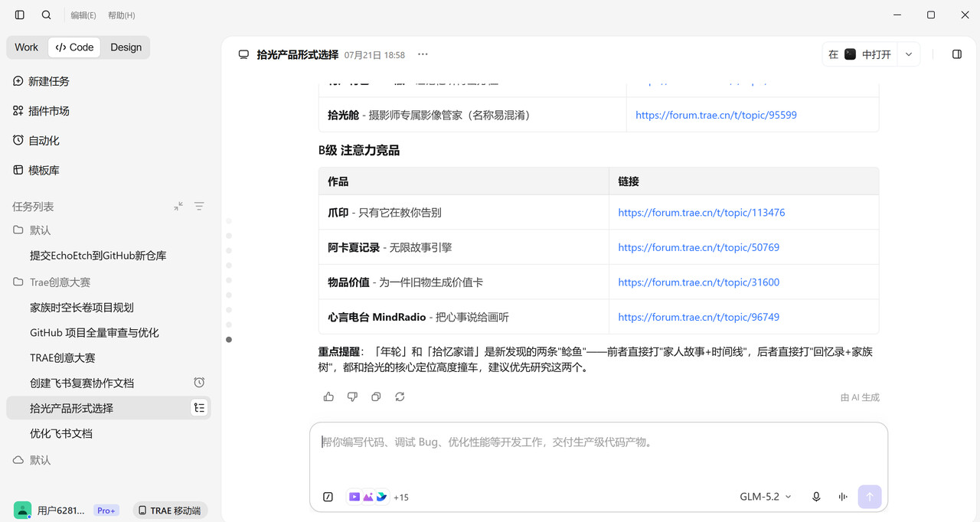Toggle the right side panel icon
Viewport: 980px width, 522px height.
tap(957, 54)
